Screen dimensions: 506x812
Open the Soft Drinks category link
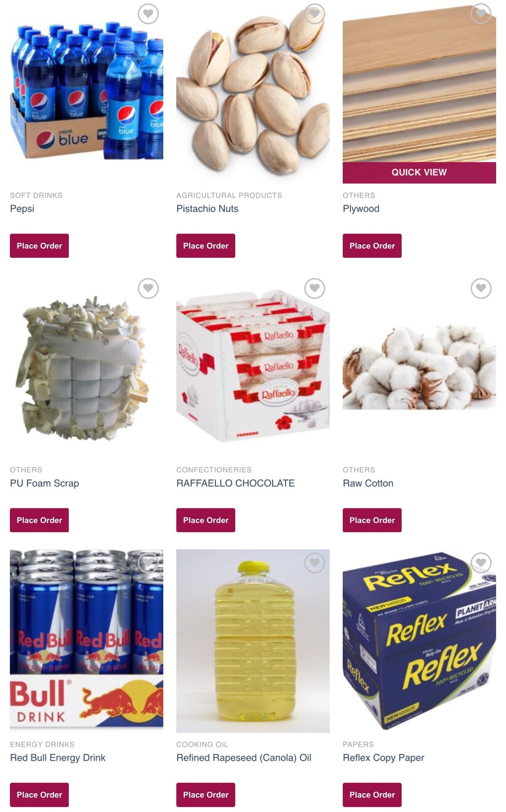click(36, 195)
